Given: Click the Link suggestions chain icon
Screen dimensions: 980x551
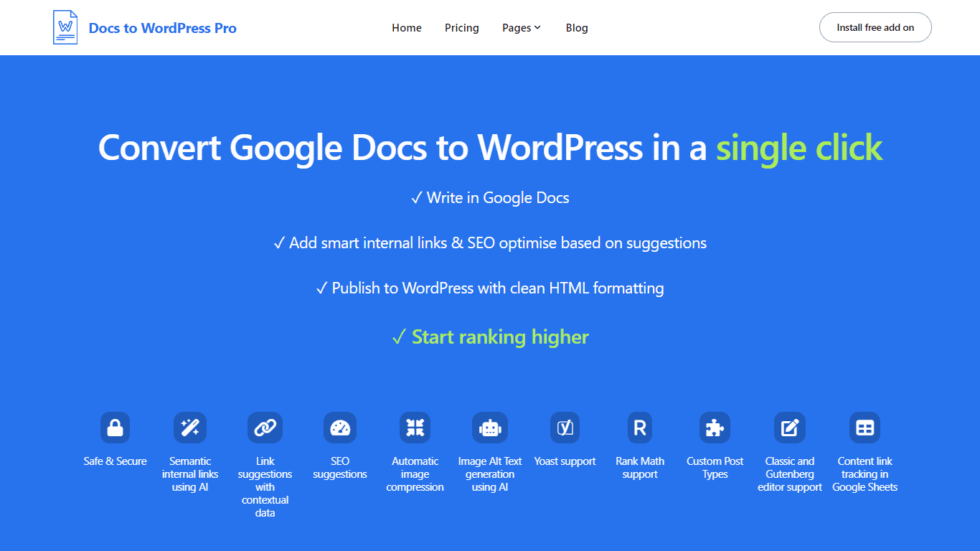Looking at the screenshot, I should pos(265,428).
